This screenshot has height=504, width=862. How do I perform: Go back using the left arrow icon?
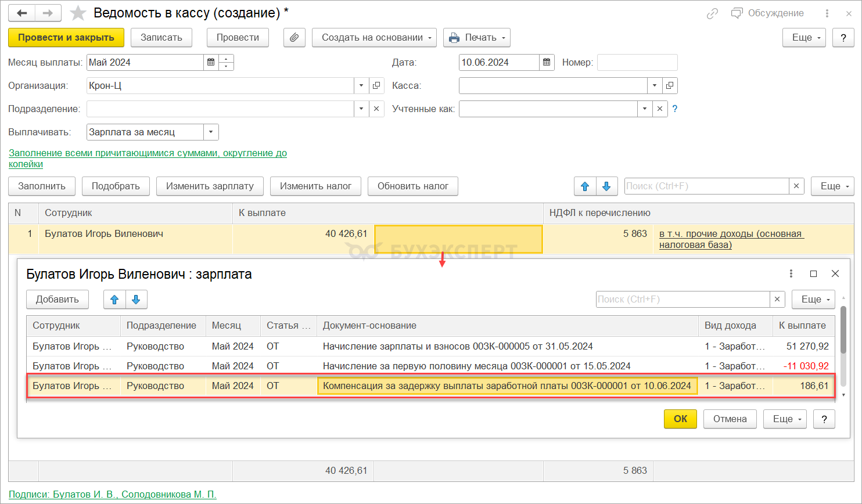(22, 13)
